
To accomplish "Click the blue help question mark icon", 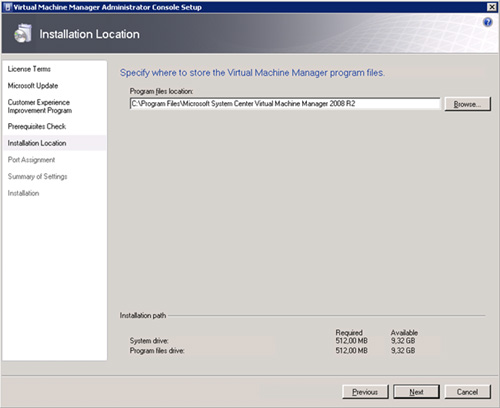I will pos(487,22).
